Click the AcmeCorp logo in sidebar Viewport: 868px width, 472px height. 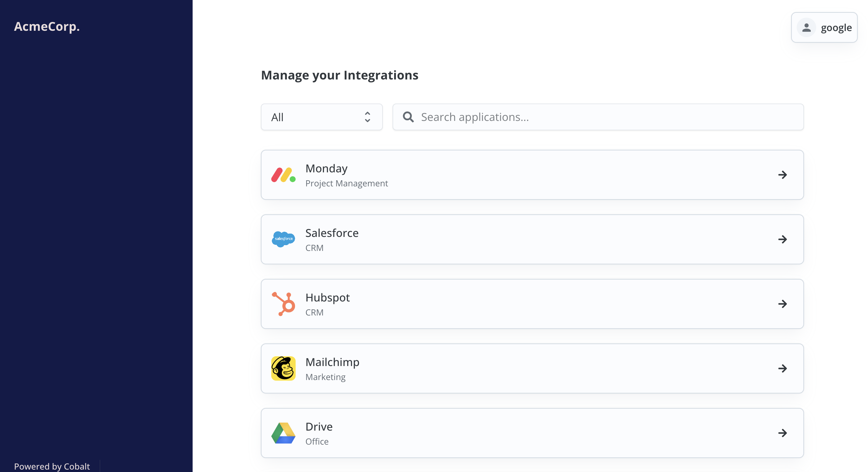click(47, 26)
